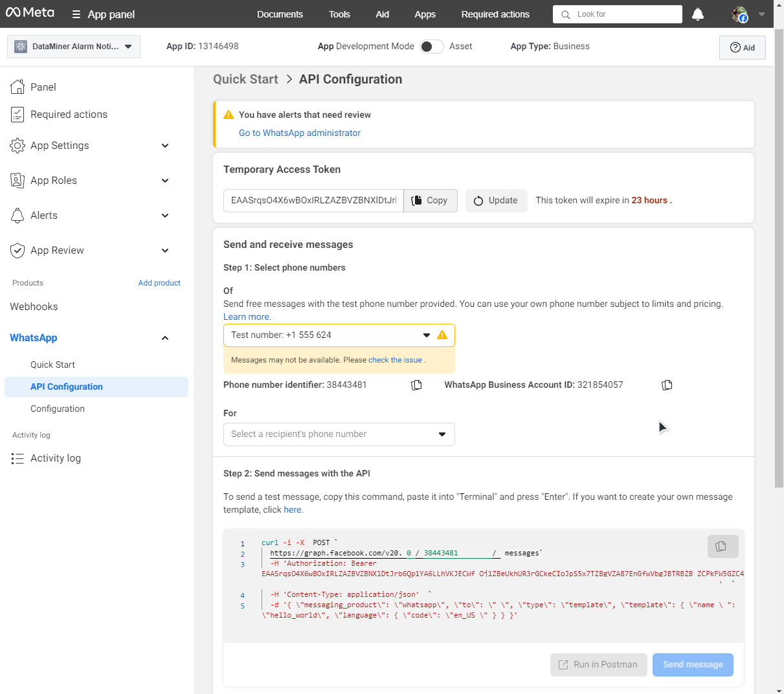Click the App Roles badge icon
Image resolution: width=784 pixels, height=694 pixels.
point(17,181)
